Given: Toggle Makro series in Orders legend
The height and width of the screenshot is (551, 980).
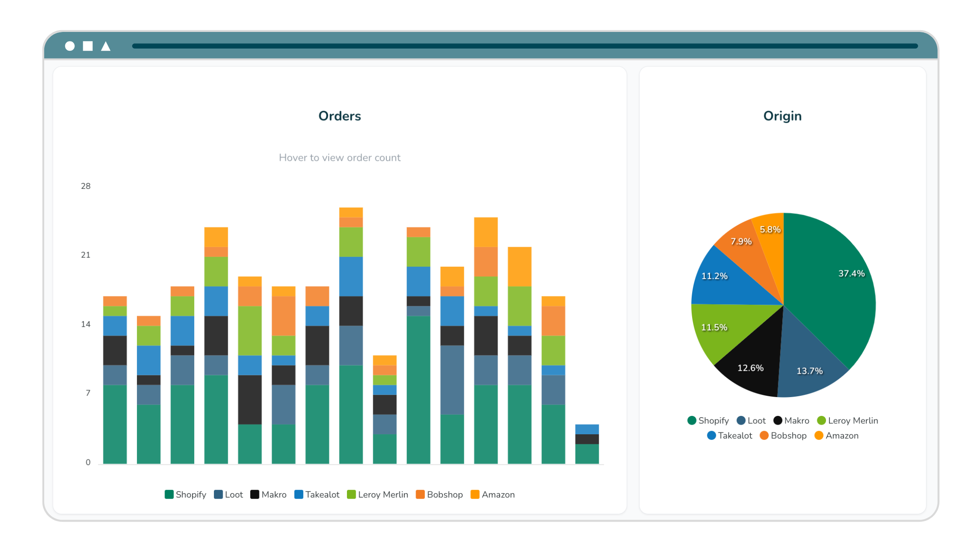Looking at the screenshot, I should [x=268, y=495].
